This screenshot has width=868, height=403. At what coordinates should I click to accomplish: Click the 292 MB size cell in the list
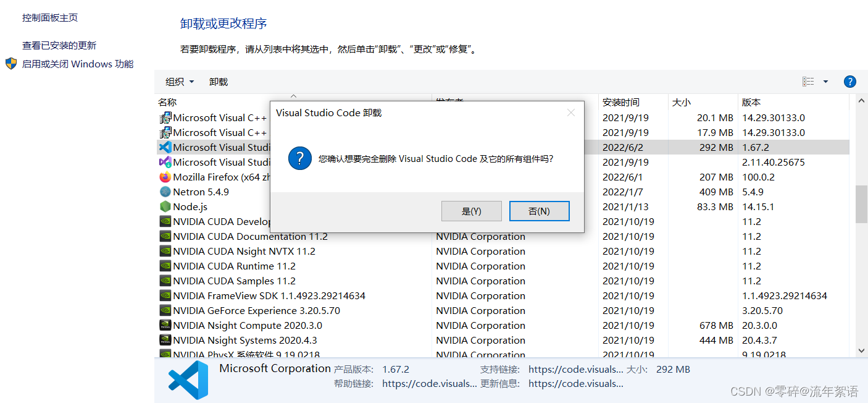coord(716,147)
